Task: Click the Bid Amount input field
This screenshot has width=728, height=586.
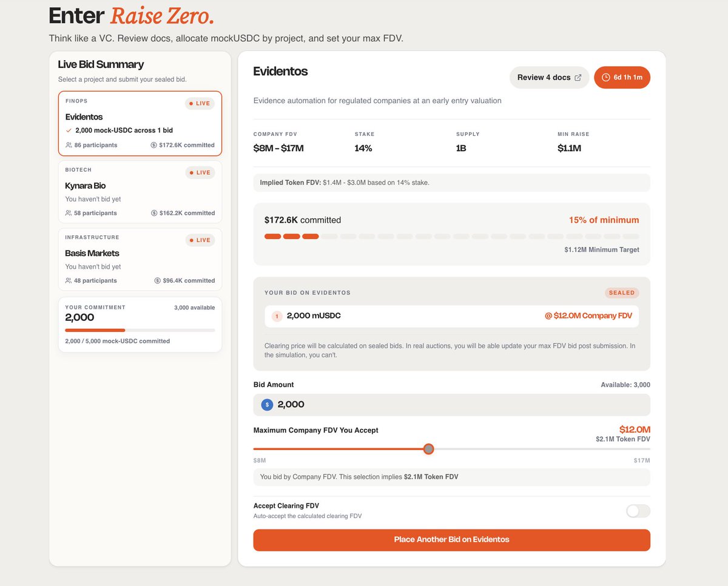Action: [x=452, y=405]
